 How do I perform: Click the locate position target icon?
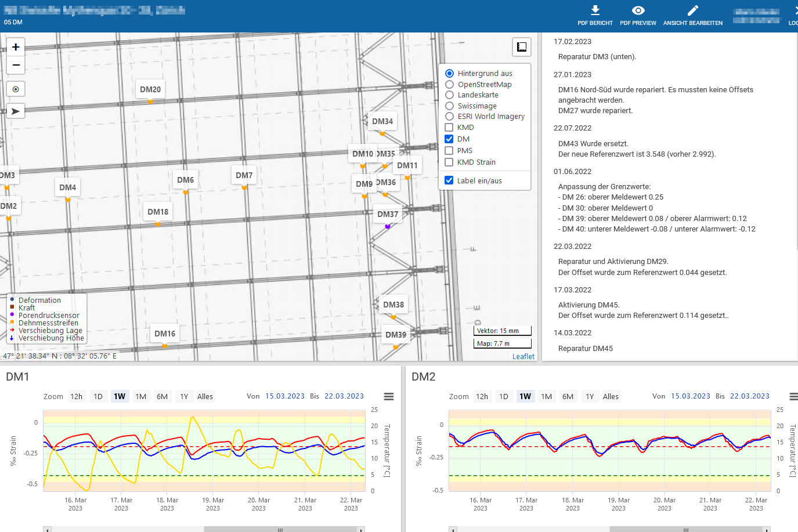point(16,89)
